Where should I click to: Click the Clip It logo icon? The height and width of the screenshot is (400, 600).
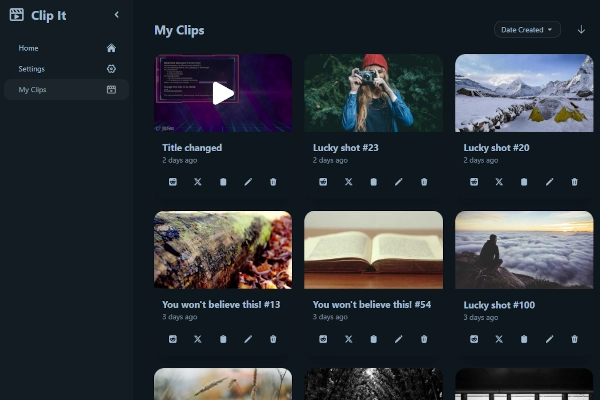point(16,15)
